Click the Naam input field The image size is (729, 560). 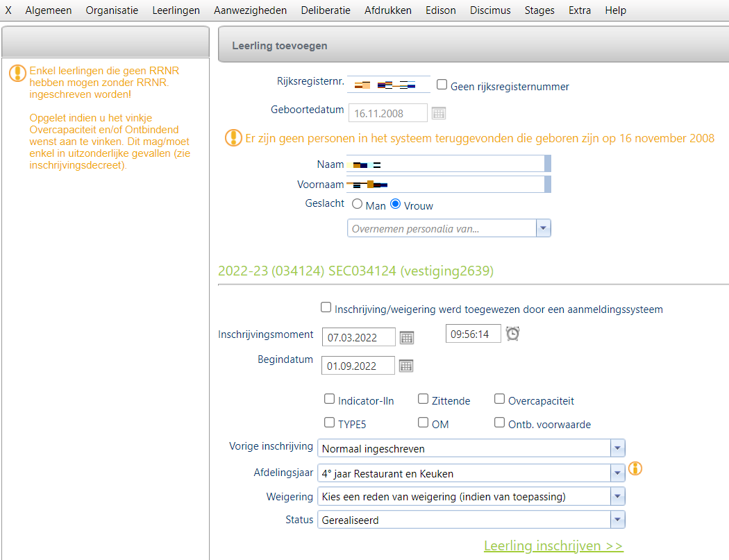[x=449, y=164]
